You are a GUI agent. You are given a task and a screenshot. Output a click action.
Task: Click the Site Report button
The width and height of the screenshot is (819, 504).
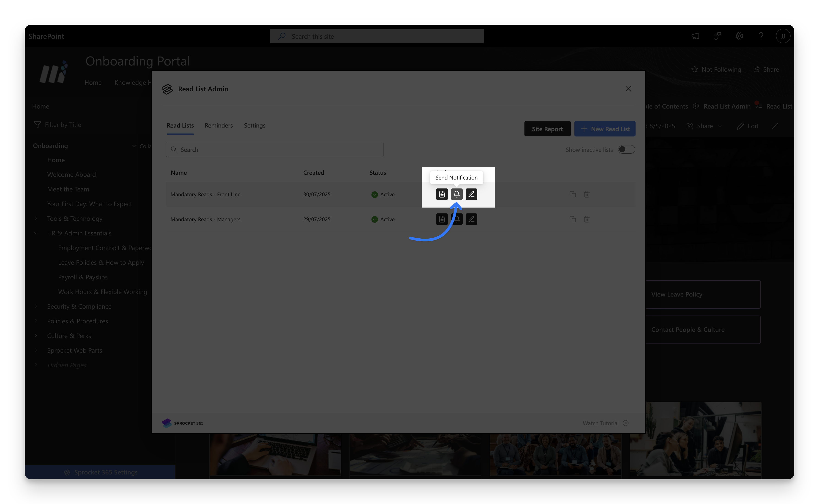coord(547,129)
